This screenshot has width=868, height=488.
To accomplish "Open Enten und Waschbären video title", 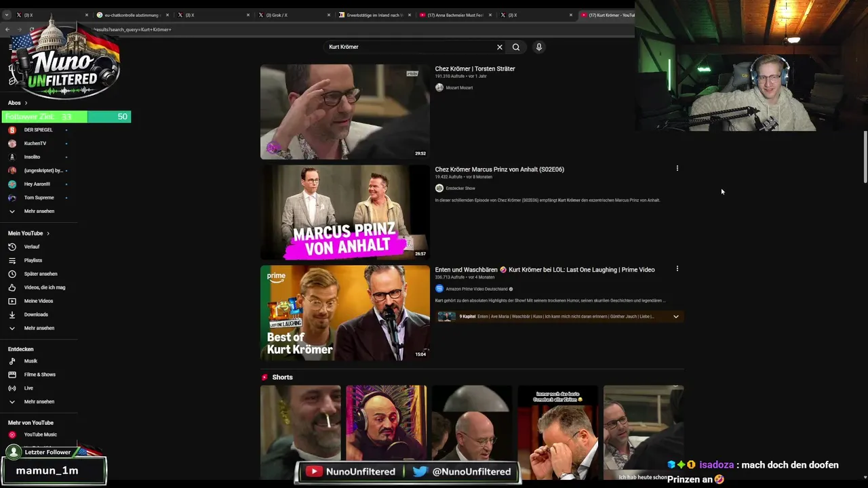I will tap(545, 270).
